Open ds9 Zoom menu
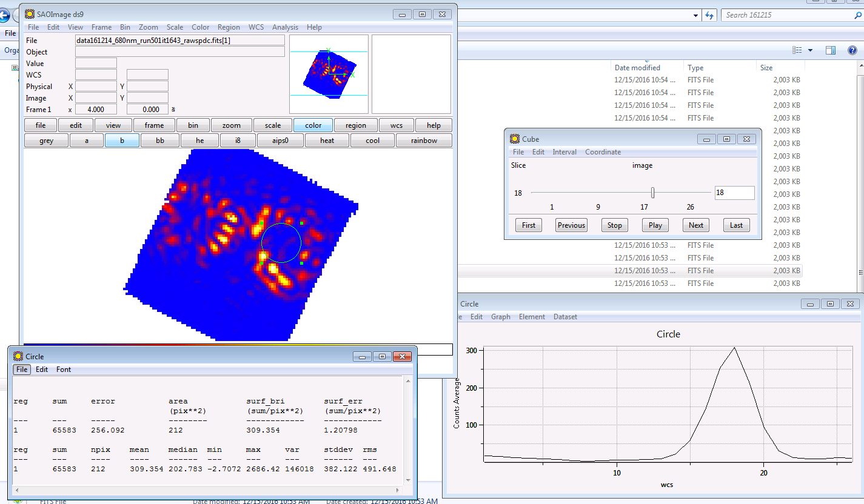The height and width of the screenshot is (504, 864). [148, 27]
